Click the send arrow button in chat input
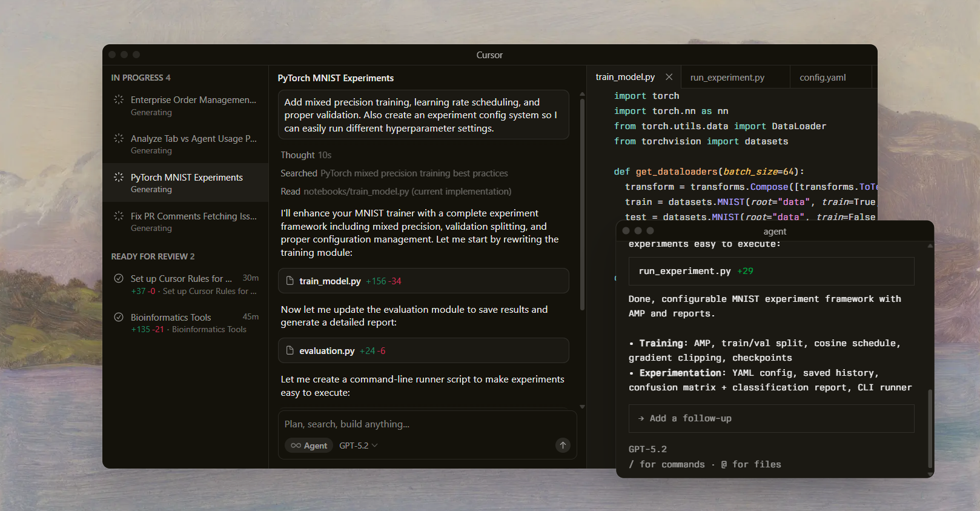Image resolution: width=980 pixels, height=511 pixels. pyautogui.click(x=563, y=446)
